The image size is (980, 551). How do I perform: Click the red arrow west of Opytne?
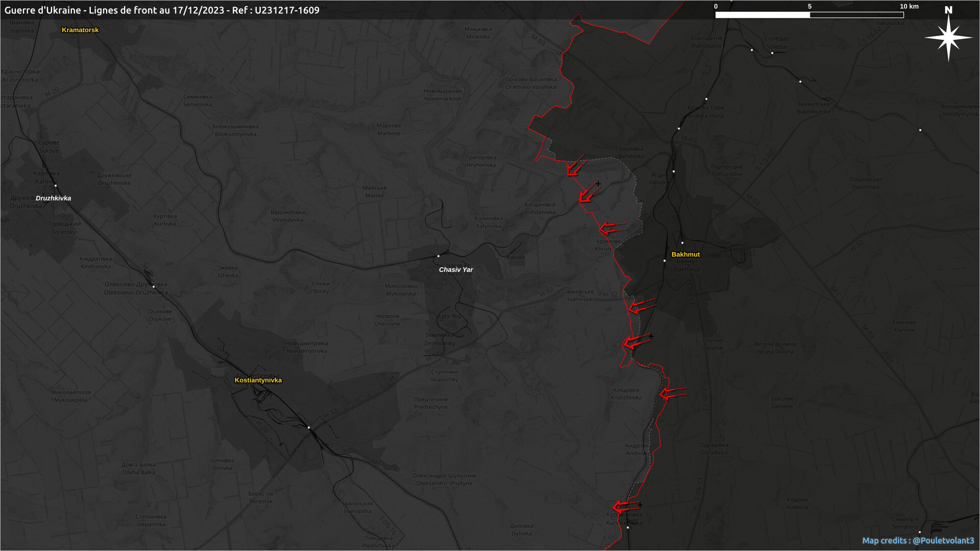pos(636,341)
